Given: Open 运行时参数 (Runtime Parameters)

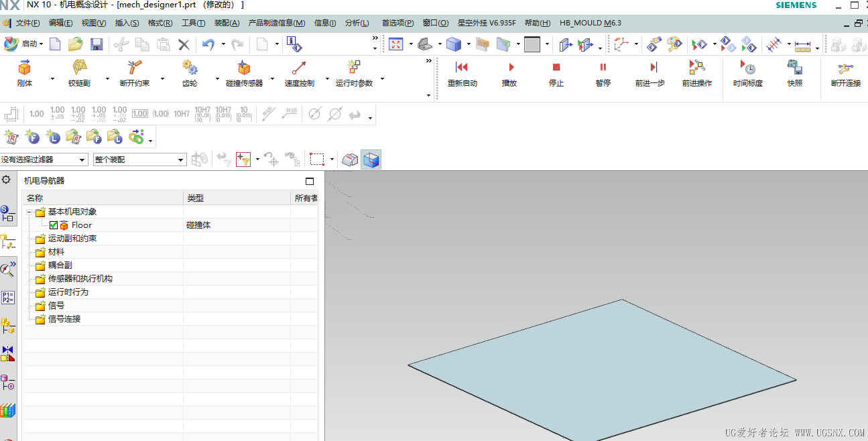Looking at the screenshot, I should (353, 74).
